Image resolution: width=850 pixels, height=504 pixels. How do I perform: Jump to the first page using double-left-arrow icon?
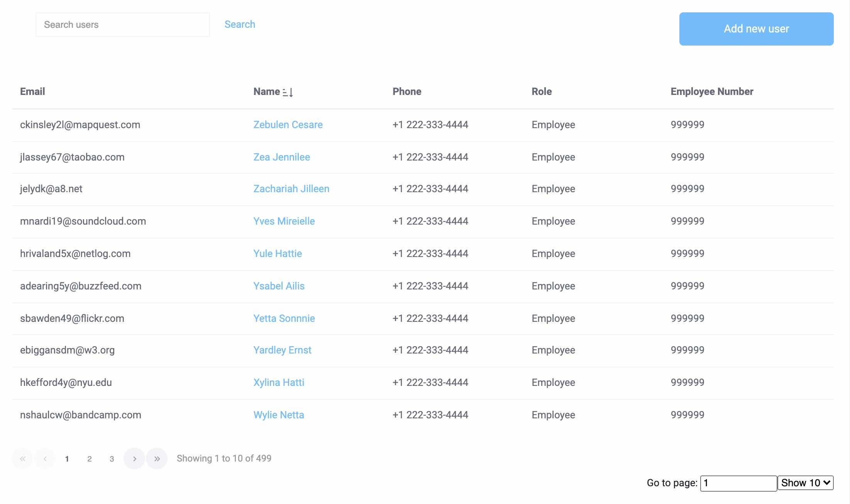point(22,458)
